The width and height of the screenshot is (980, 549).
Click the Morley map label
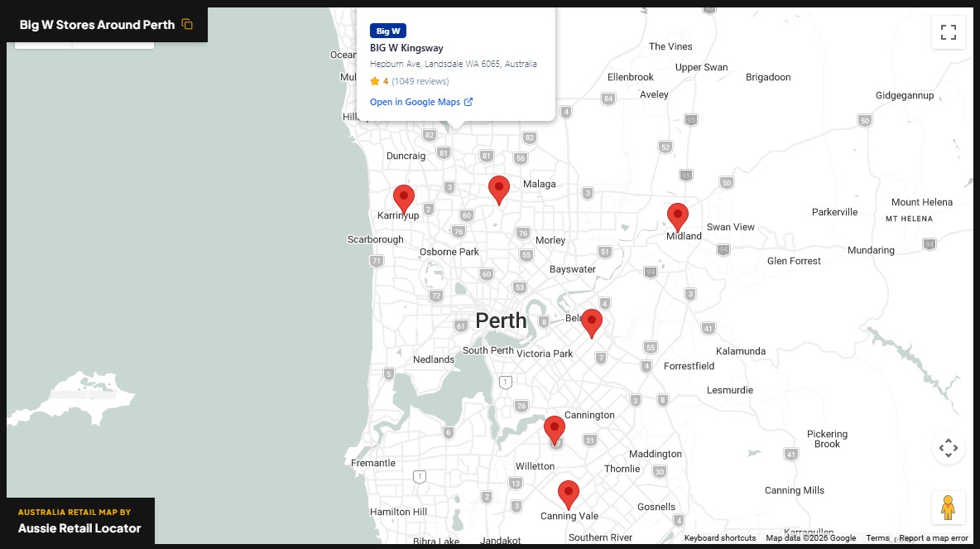[x=550, y=240]
